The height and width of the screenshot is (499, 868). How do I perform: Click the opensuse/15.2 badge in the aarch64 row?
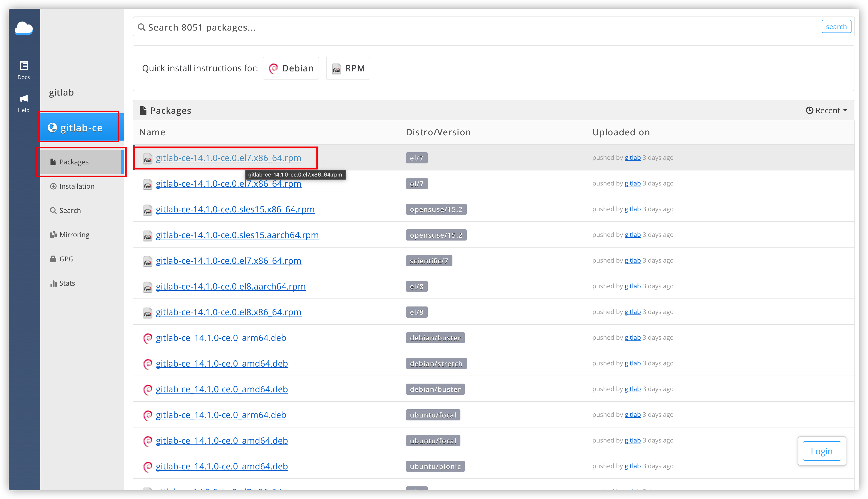(x=436, y=235)
